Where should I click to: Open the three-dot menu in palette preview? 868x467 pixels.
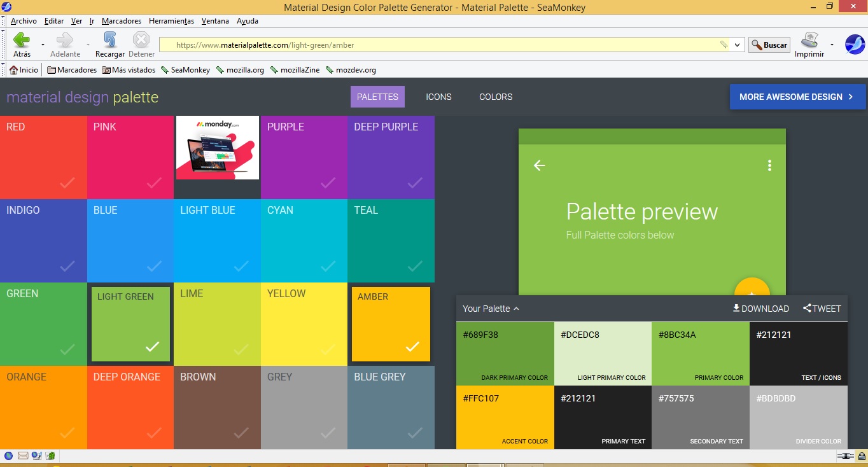point(769,165)
